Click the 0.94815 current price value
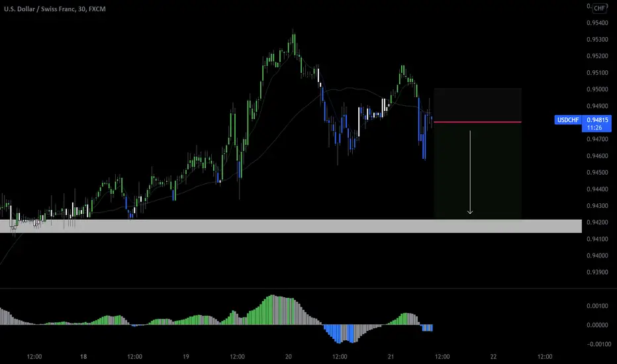Viewport: 617px width, 364px height. 597,120
